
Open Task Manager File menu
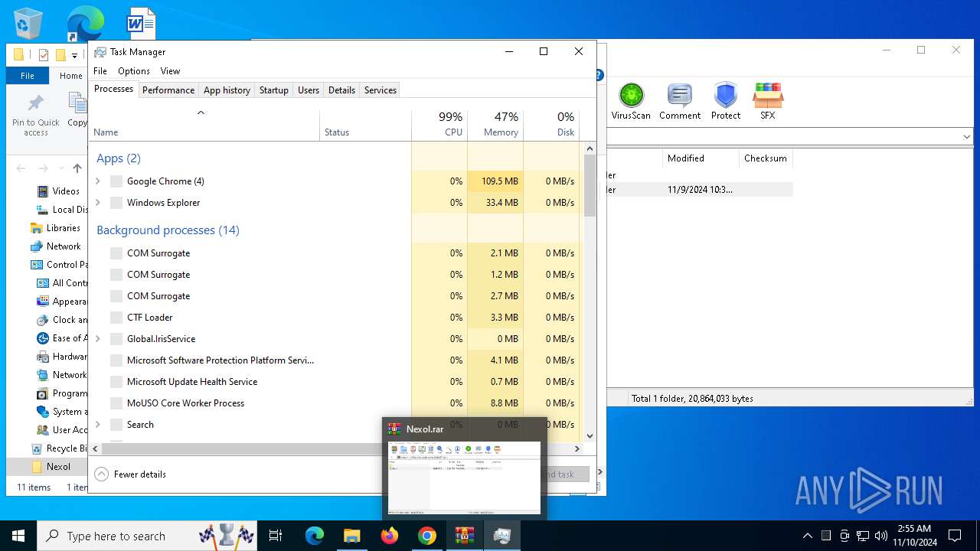[100, 71]
